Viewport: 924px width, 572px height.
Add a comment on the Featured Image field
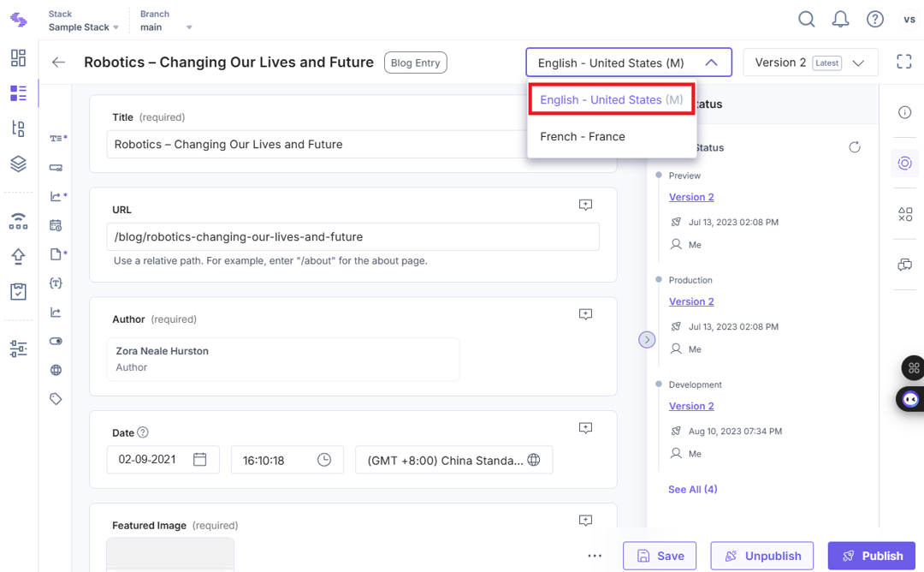585,521
